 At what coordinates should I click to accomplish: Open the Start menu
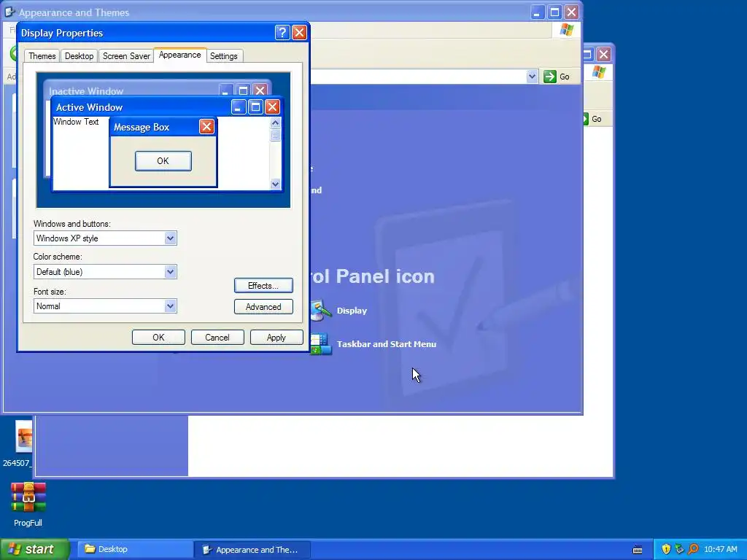tap(35, 549)
